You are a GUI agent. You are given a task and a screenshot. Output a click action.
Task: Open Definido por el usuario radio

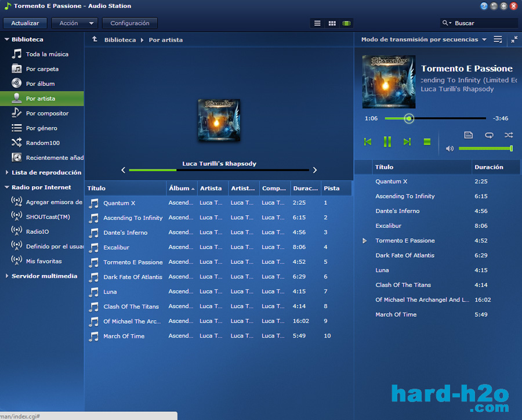point(42,247)
